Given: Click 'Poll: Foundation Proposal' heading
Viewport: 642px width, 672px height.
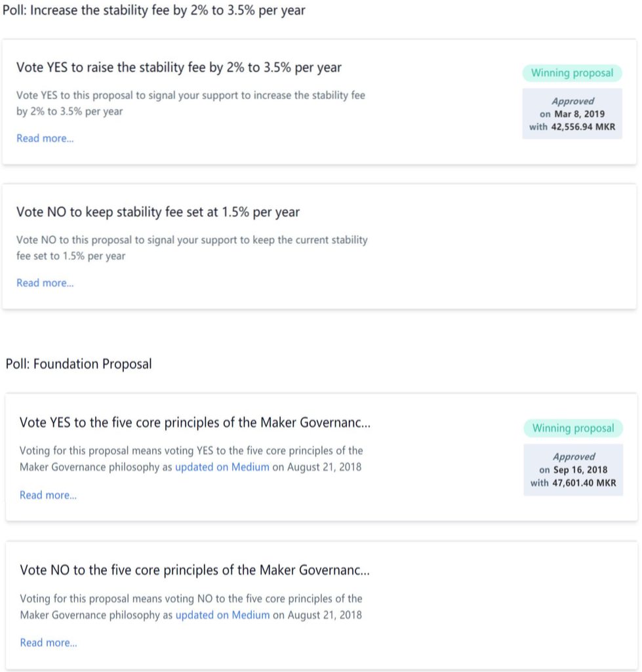Looking at the screenshot, I should [79, 365].
